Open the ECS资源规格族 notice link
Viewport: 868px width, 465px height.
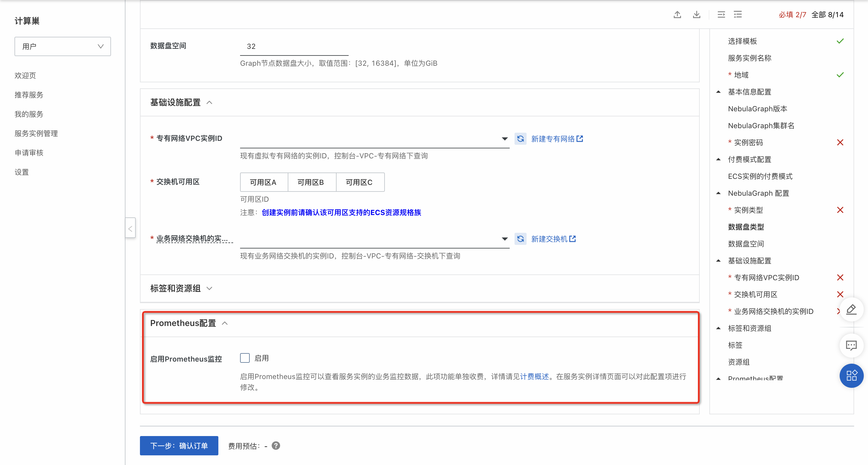click(x=341, y=212)
